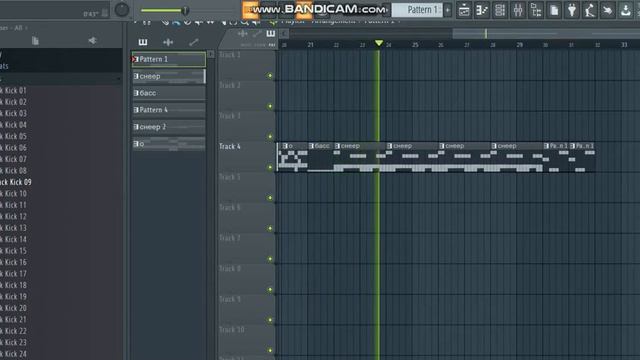Select Pattern 1 in the picker list
640x360 pixels.
click(x=169, y=59)
